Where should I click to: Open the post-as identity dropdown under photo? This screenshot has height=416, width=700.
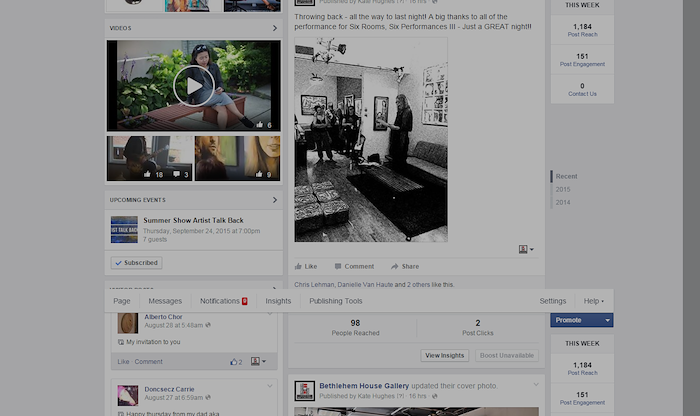[x=526, y=249]
